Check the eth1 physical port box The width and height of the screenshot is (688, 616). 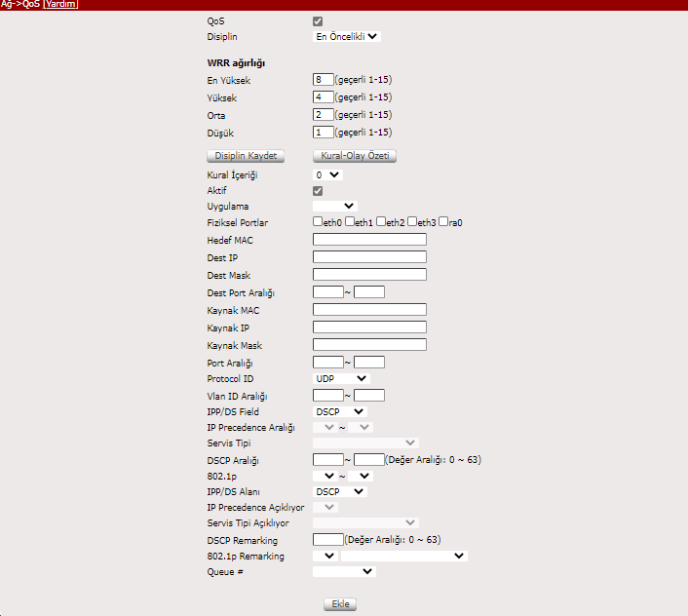[349, 221]
